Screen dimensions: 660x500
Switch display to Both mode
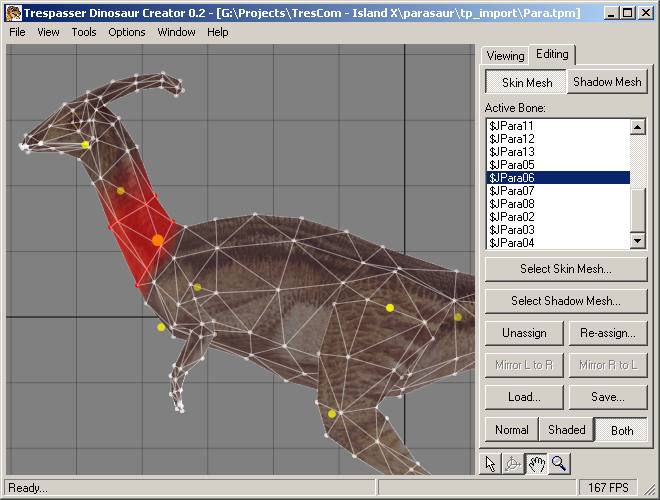point(622,430)
